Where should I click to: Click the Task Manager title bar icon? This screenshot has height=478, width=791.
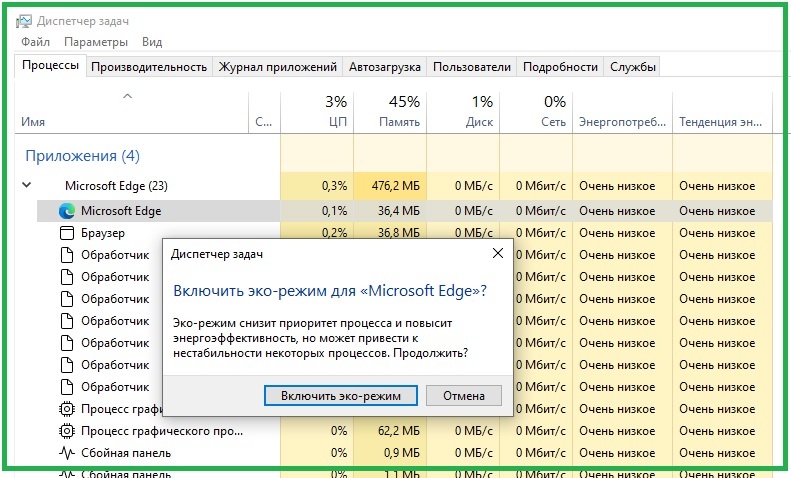coord(23,21)
